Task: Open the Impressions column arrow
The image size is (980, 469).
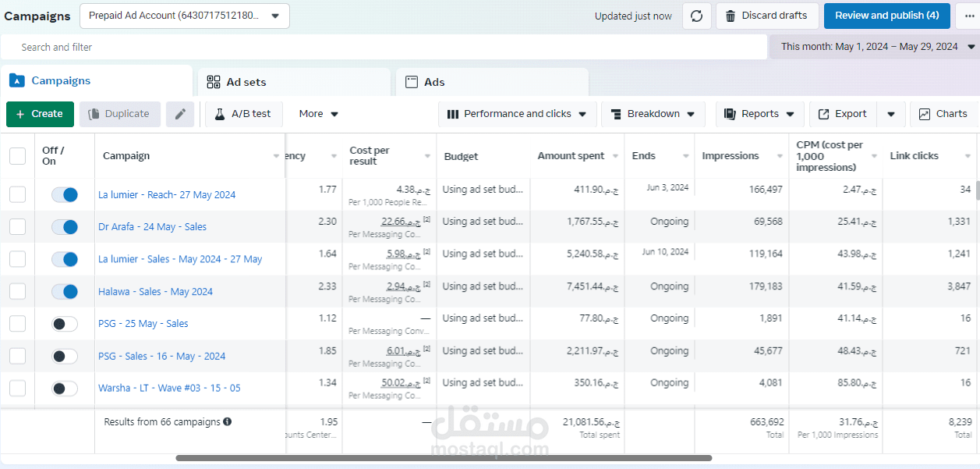Action: click(x=778, y=156)
